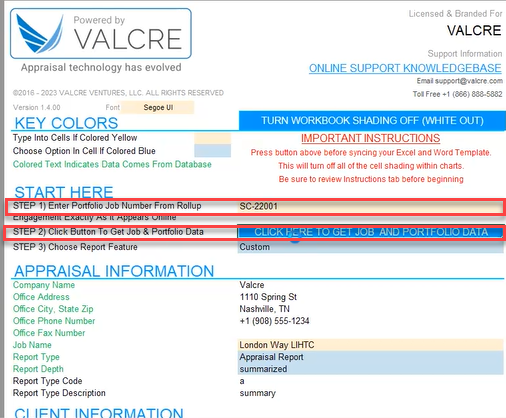Select the Segoe UI font cell
This screenshot has width=506, height=418.
(x=157, y=108)
